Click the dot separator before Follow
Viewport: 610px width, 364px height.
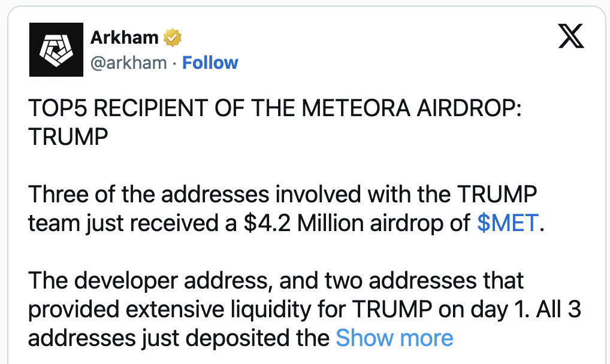pyautogui.click(x=175, y=63)
